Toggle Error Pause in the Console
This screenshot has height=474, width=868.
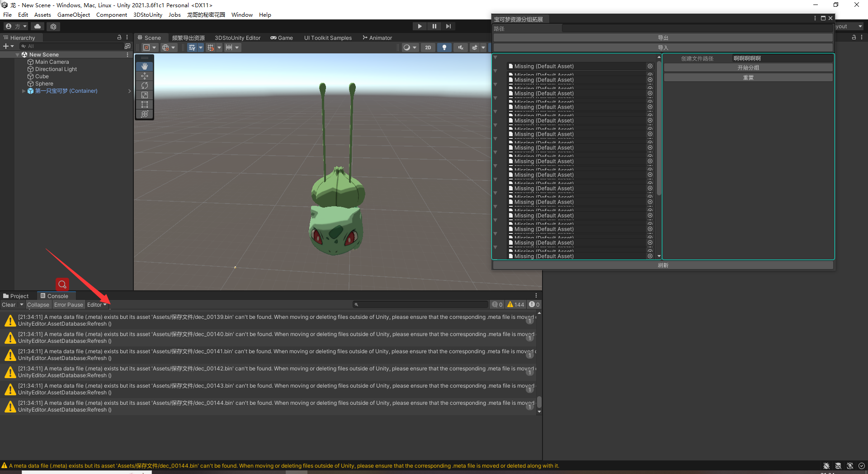(69, 305)
